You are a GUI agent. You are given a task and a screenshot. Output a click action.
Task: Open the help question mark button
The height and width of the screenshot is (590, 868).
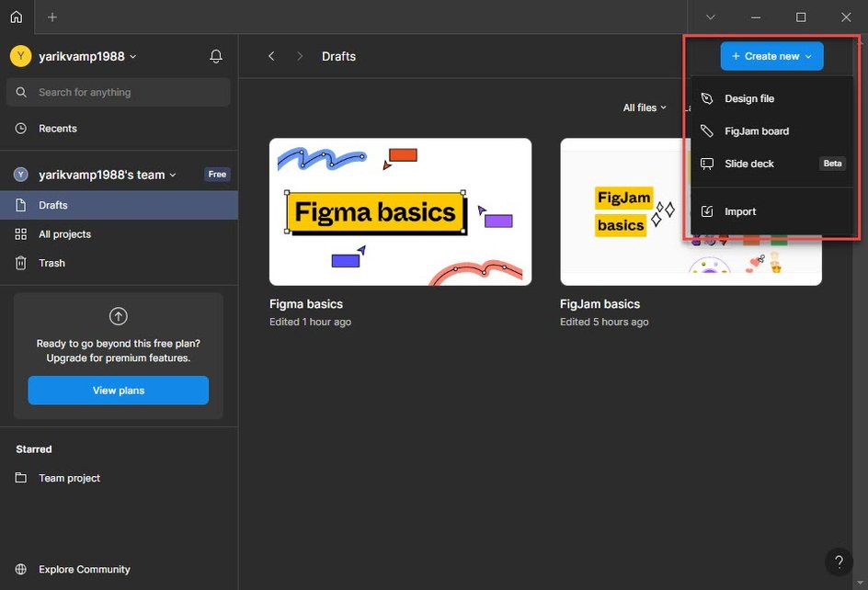tap(839, 562)
